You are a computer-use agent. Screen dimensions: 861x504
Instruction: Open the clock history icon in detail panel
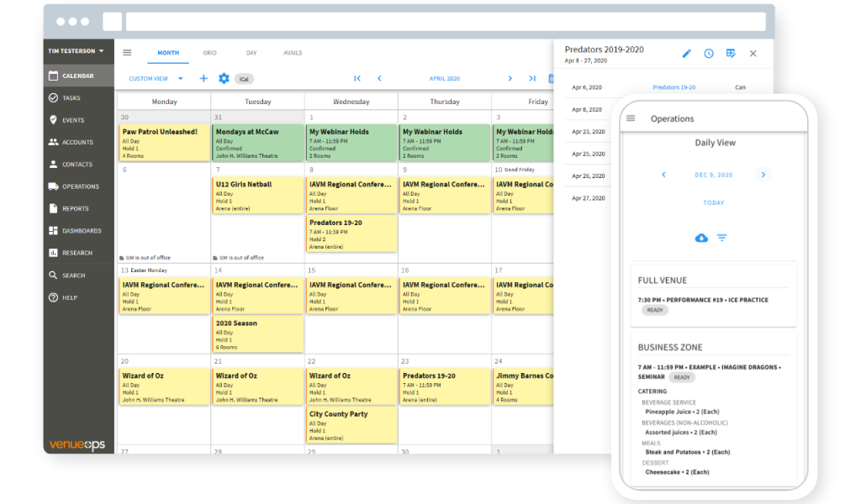(709, 54)
